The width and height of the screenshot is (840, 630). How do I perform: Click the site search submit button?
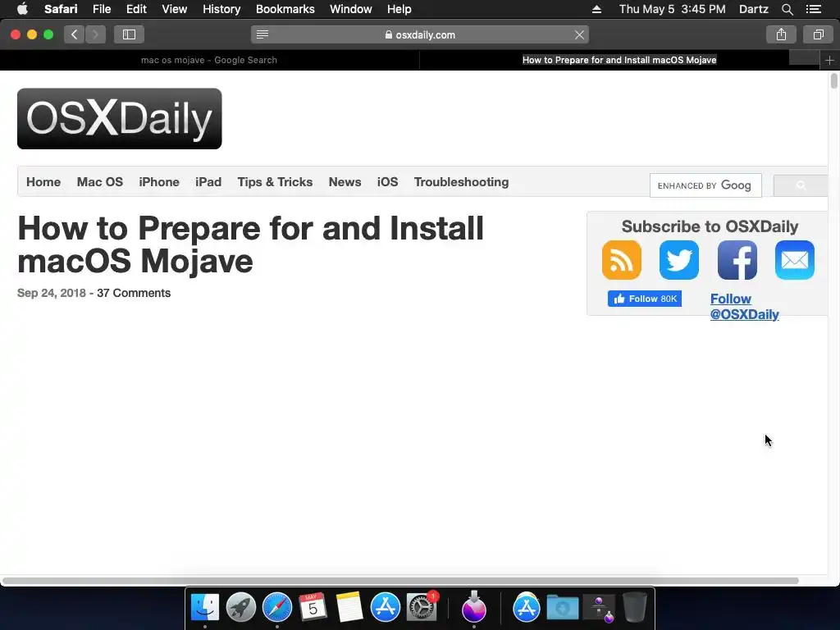[801, 185]
